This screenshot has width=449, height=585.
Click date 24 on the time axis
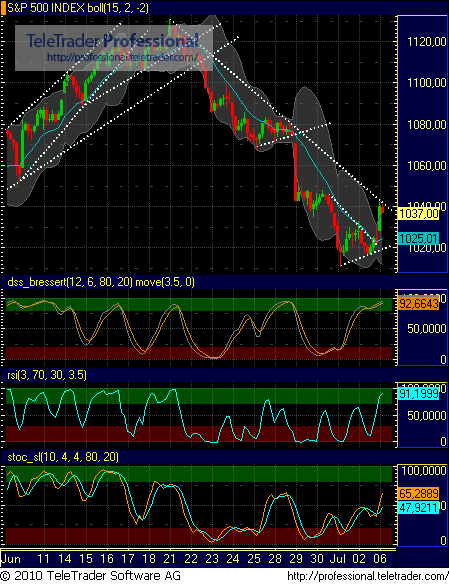tap(233, 559)
